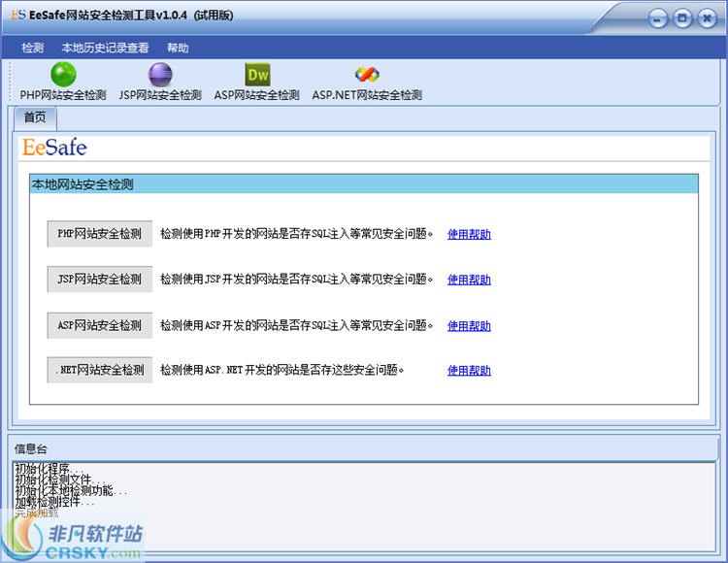This screenshot has height=563, width=728.
Task: Click the green PHP网站安全检测 toolbar icon
Action: (63, 75)
